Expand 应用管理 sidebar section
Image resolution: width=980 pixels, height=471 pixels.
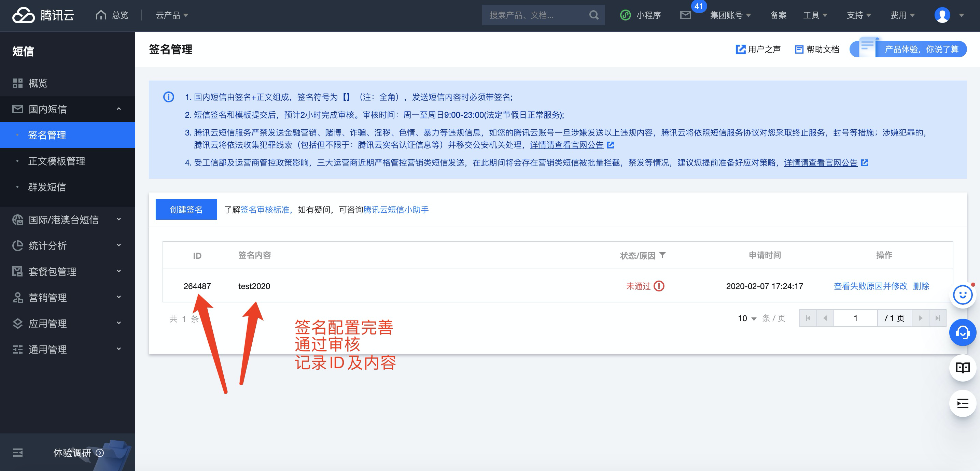tap(67, 324)
